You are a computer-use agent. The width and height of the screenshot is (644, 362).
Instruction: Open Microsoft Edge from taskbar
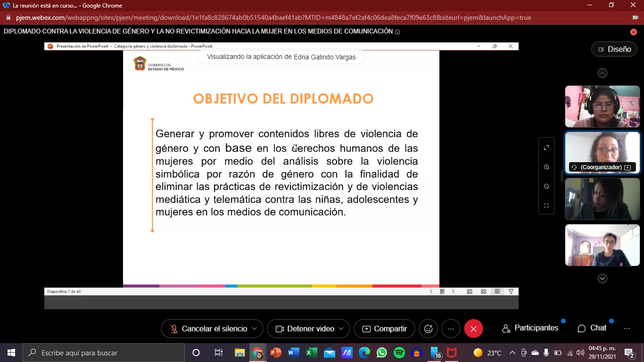click(364, 353)
